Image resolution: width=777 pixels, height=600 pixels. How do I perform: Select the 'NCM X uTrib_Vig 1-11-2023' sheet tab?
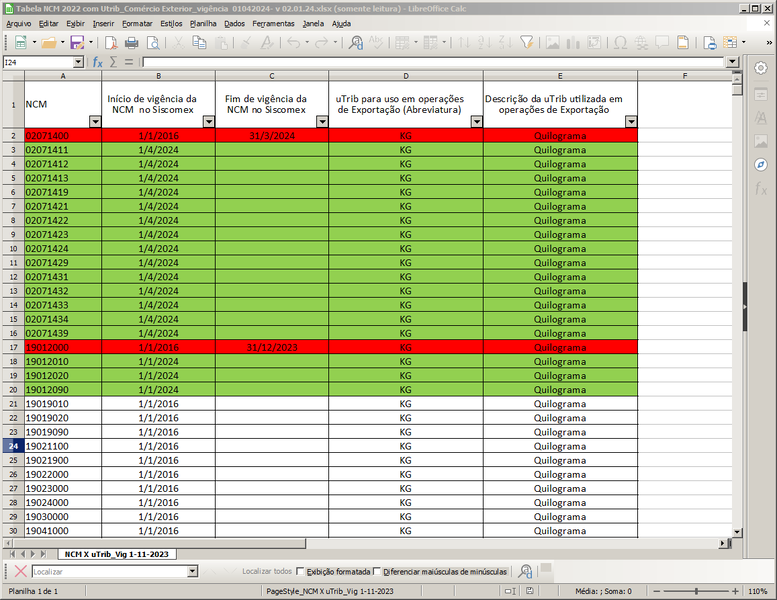[x=116, y=554]
